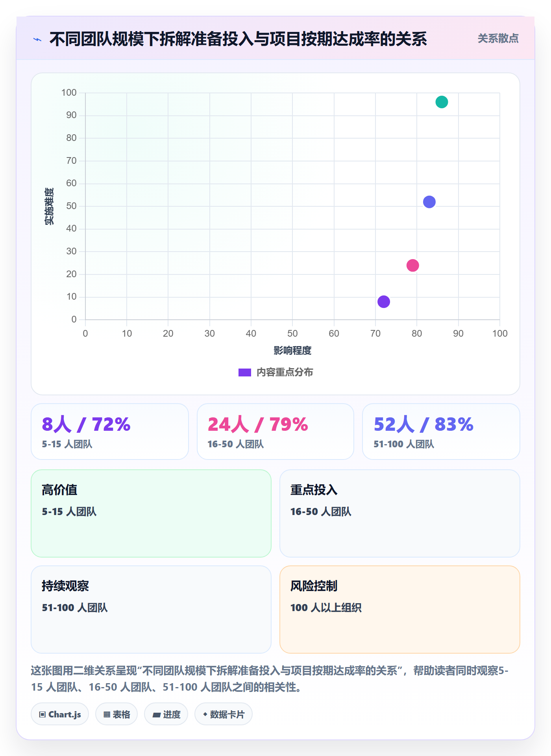
Task: Select the pink scatter point on the chart
Action: pyautogui.click(x=412, y=265)
